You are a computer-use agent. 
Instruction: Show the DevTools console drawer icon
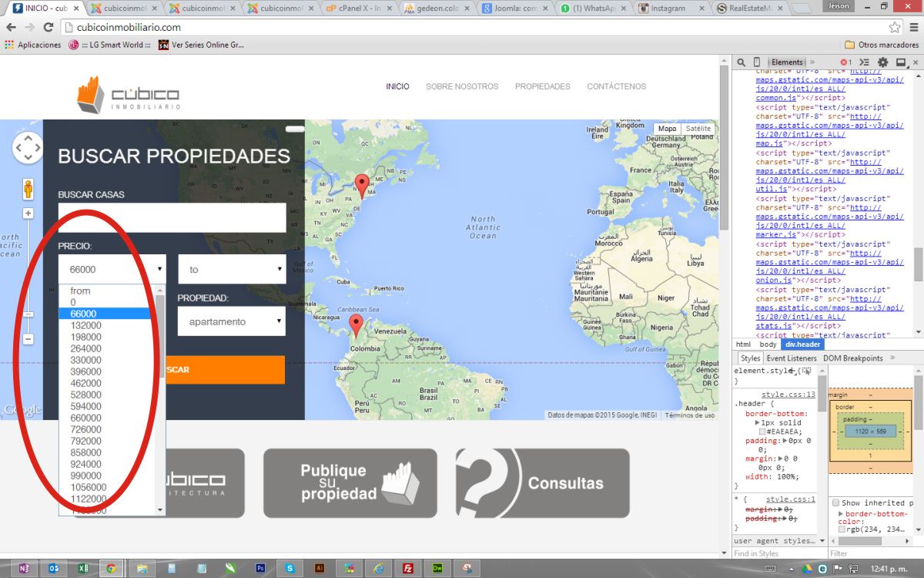point(865,62)
